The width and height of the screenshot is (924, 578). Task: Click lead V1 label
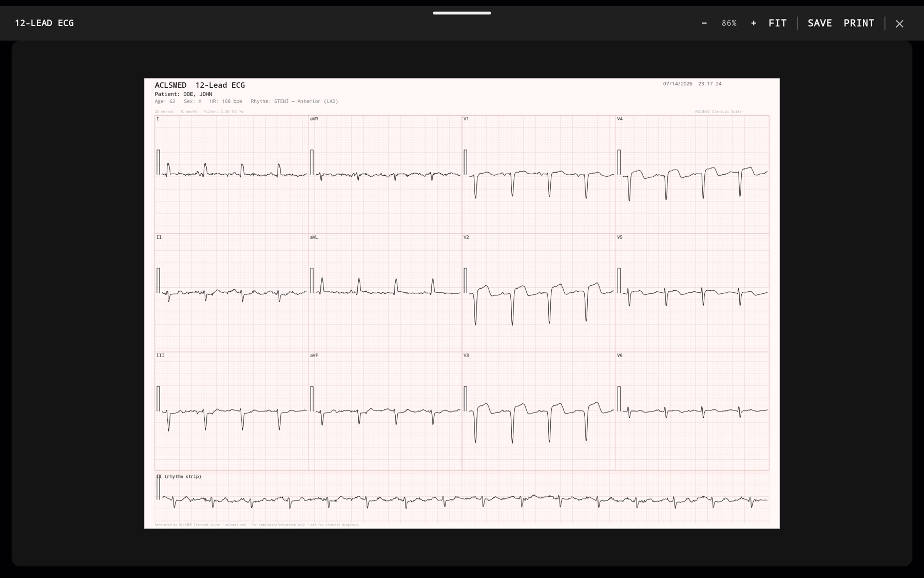tap(466, 119)
